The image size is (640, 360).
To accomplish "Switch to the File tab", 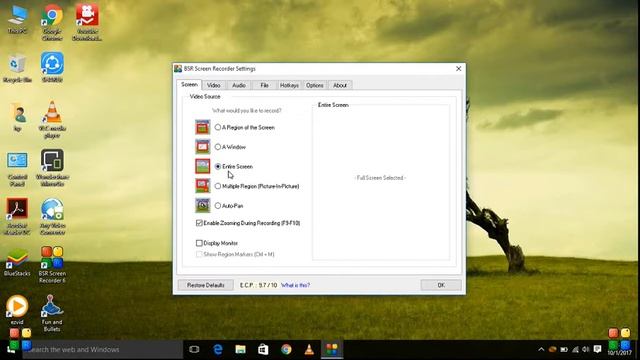I will (x=264, y=85).
